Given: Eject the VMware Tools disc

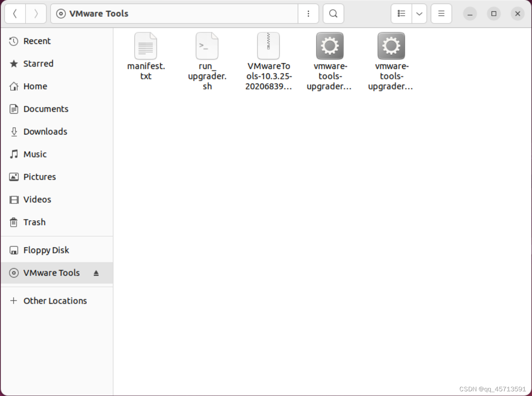Looking at the screenshot, I should (96, 273).
